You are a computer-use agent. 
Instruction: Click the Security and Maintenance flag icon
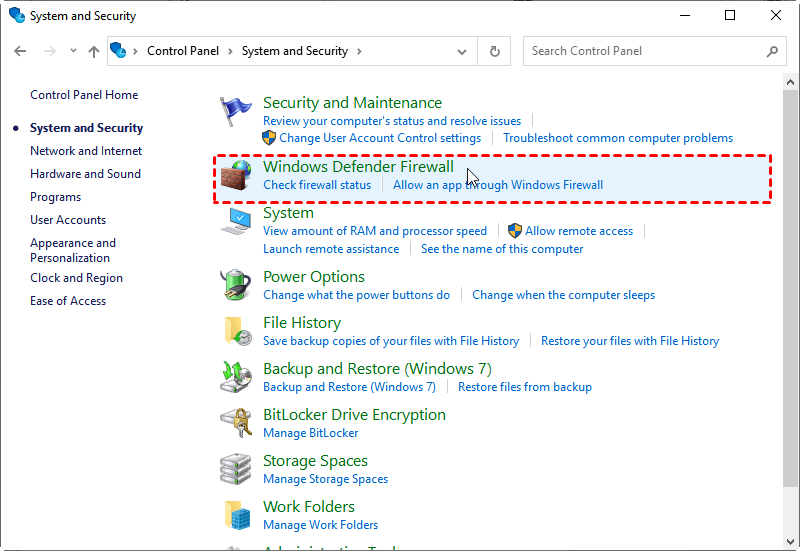236,110
